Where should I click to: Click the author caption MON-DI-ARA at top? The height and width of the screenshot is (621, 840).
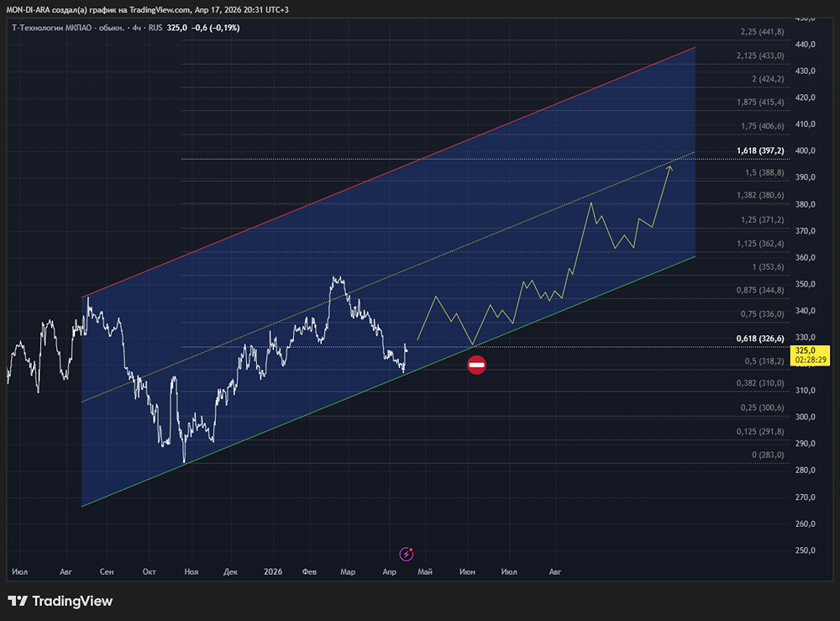28,9
